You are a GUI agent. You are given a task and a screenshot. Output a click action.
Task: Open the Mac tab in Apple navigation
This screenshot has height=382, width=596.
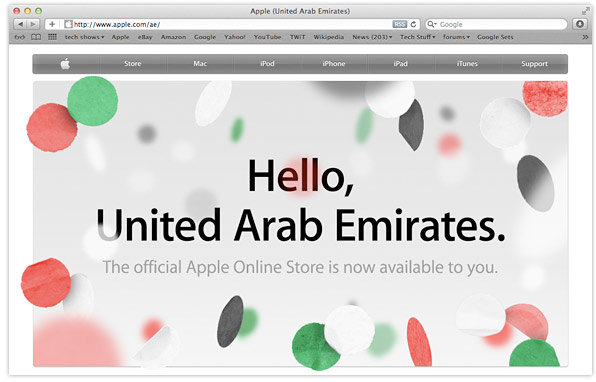pyautogui.click(x=200, y=64)
